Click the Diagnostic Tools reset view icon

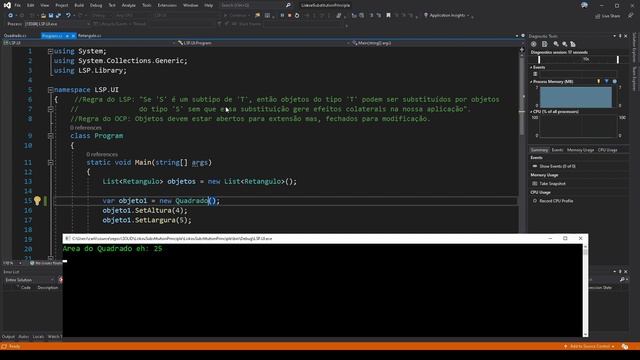click(x=573, y=44)
